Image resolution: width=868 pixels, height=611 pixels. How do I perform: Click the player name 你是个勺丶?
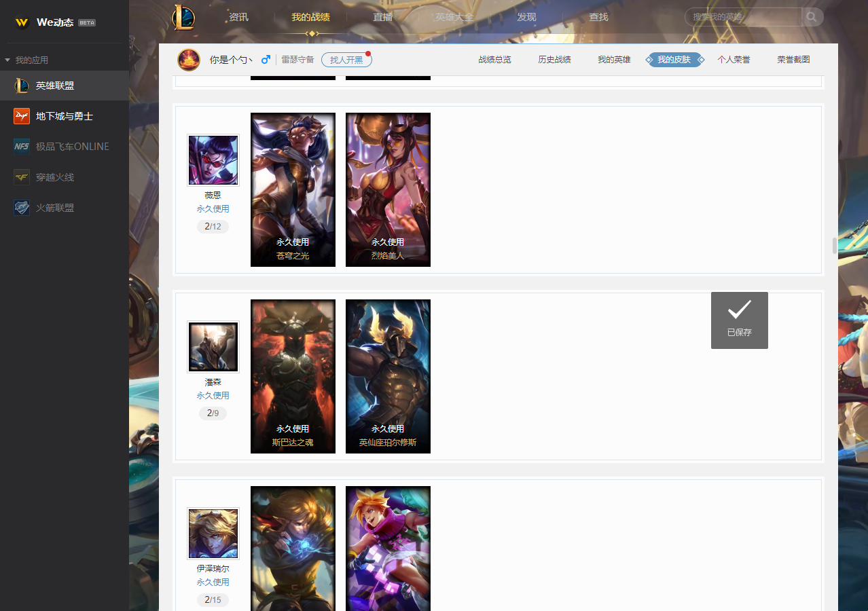coord(232,60)
